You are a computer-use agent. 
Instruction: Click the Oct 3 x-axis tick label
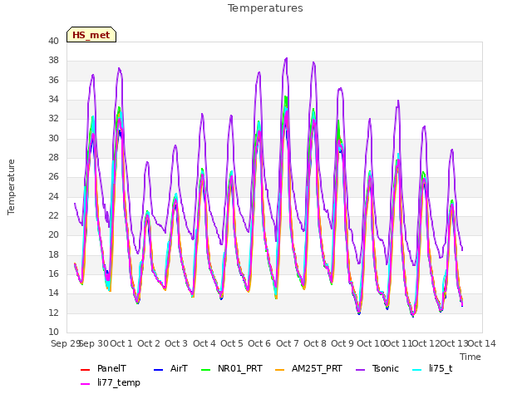[x=176, y=343]
